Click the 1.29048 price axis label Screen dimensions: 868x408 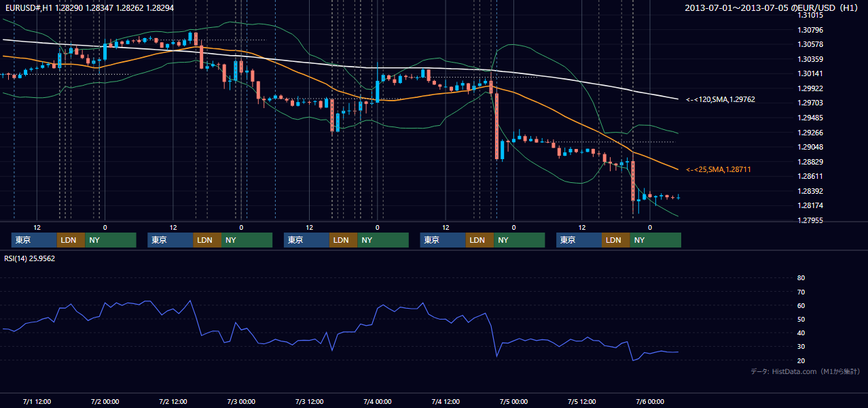(810, 147)
